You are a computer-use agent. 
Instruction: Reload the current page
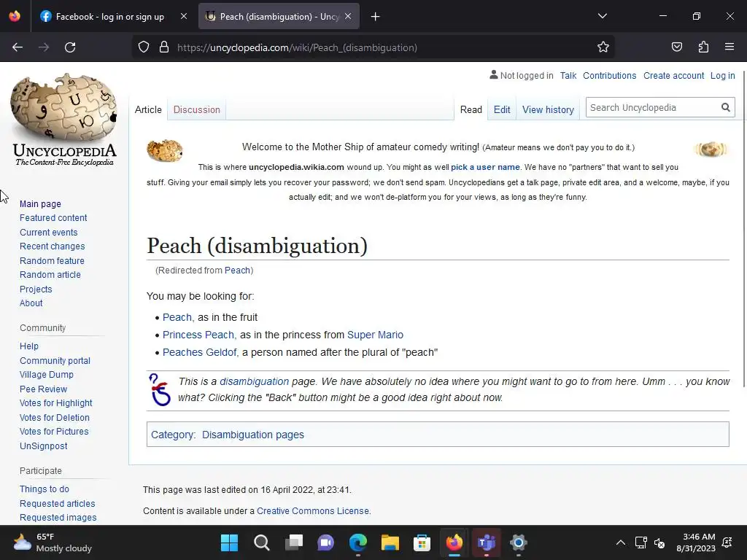coord(70,47)
